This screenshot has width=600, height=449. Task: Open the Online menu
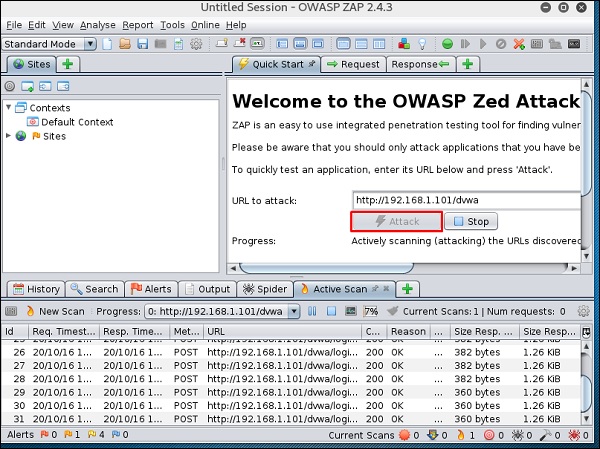[x=205, y=25]
